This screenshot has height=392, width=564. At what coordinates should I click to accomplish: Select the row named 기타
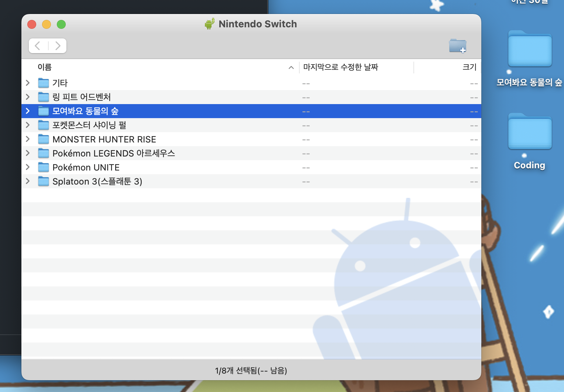click(x=251, y=83)
